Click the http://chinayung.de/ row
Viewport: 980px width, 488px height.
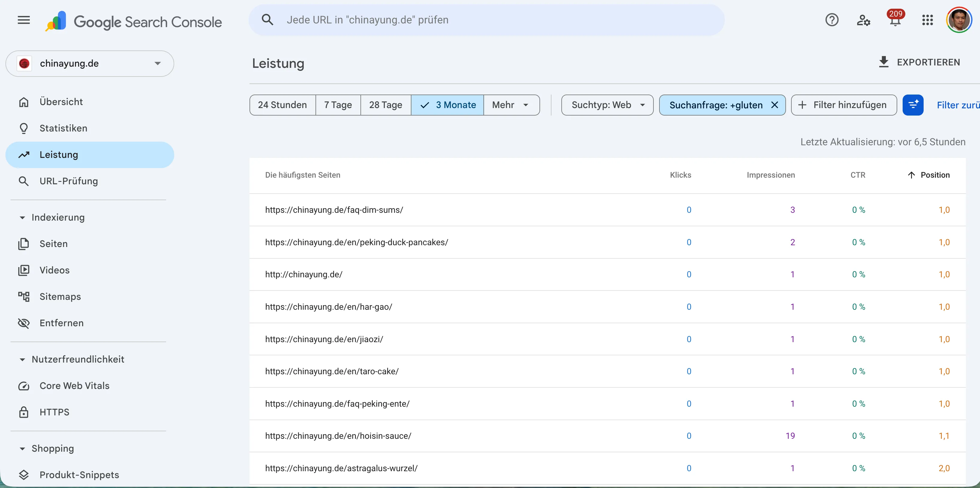tap(608, 274)
